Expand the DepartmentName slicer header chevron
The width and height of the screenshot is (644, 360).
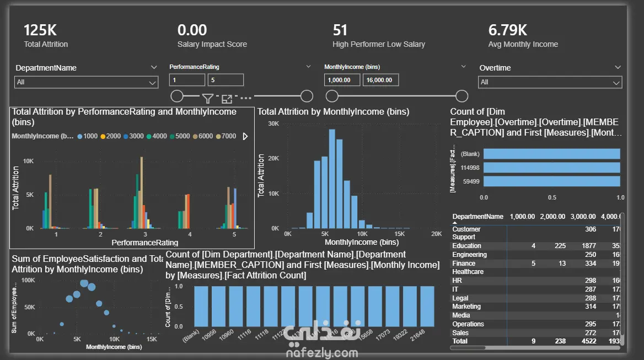pyautogui.click(x=154, y=67)
